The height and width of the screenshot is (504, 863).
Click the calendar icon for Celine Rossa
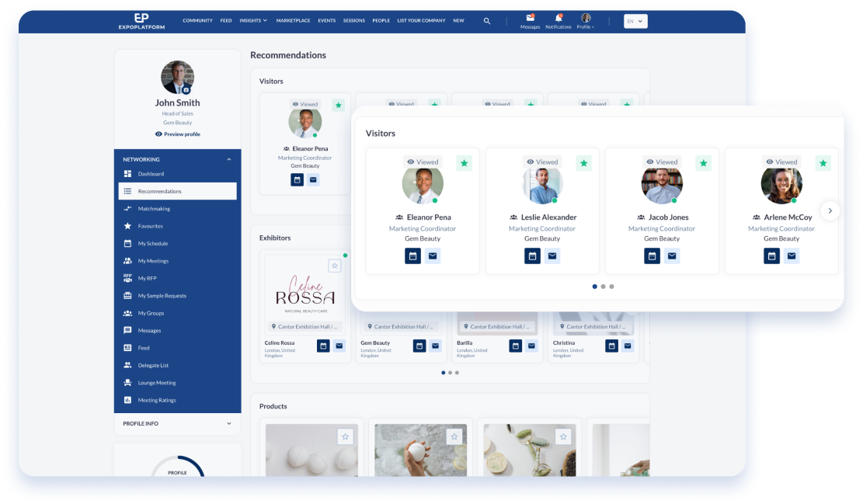click(323, 346)
